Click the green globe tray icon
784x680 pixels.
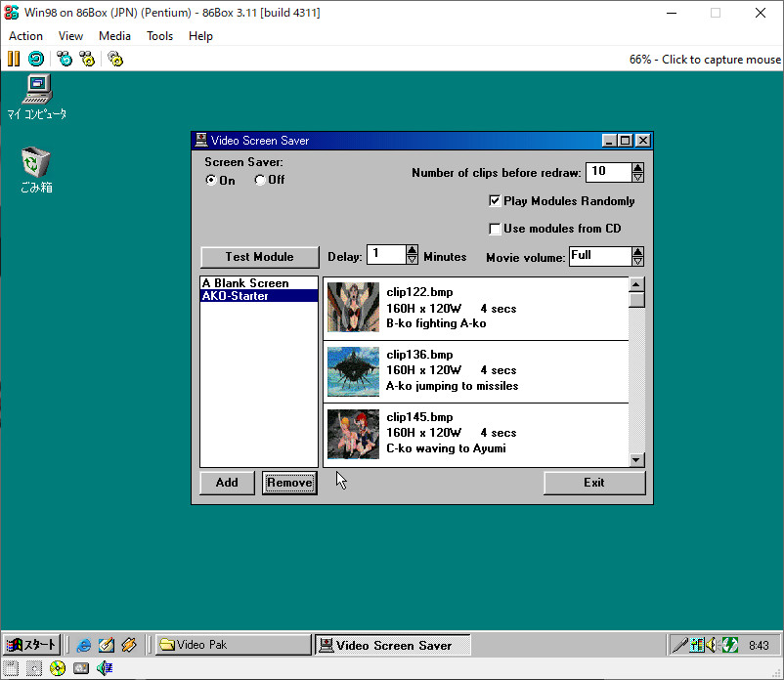tap(730, 645)
